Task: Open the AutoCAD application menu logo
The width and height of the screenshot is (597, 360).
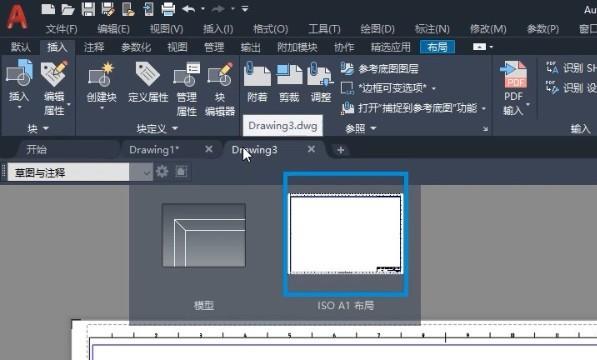Action: click(x=17, y=17)
